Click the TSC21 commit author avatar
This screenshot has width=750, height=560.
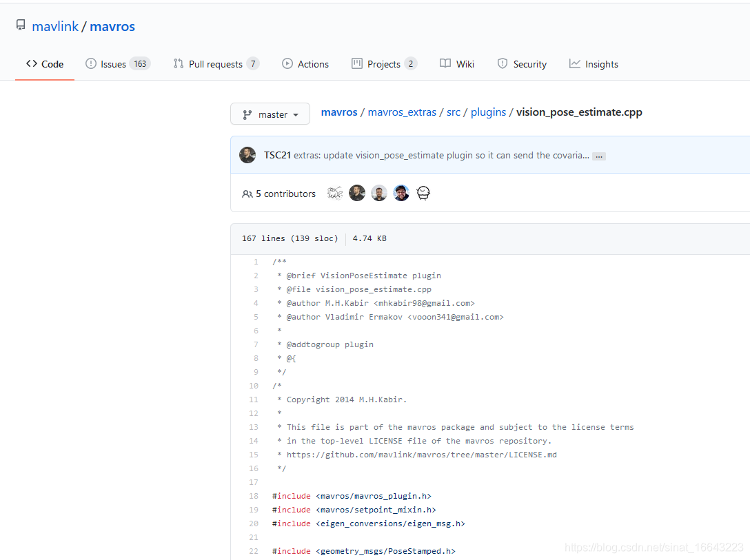coord(247,155)
